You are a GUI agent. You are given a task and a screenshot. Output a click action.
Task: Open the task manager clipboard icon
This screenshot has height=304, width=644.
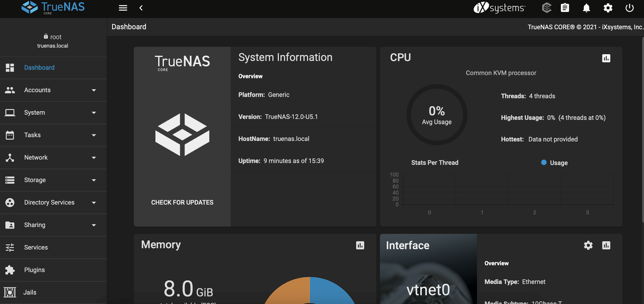click(565, 8)
